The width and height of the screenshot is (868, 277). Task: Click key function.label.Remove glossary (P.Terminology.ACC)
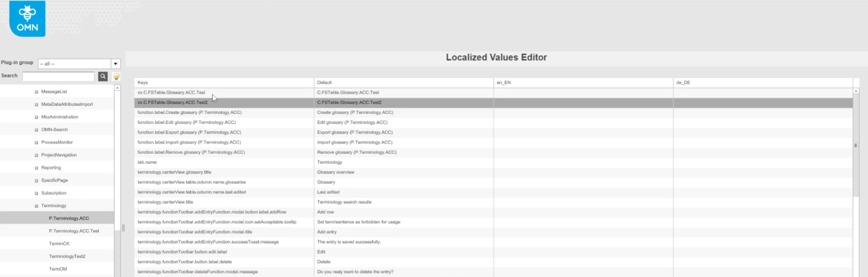tap(191, 152)
